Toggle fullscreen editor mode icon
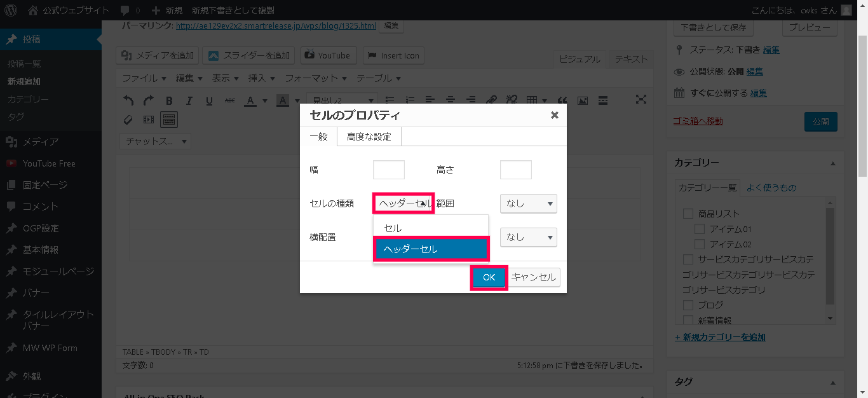868x398 pixels. pyautogui.click(x=641, y=100)
